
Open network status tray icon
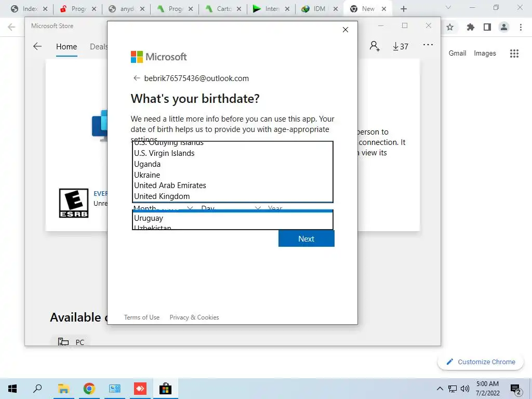pyautogui.click(x=453, y=389)
